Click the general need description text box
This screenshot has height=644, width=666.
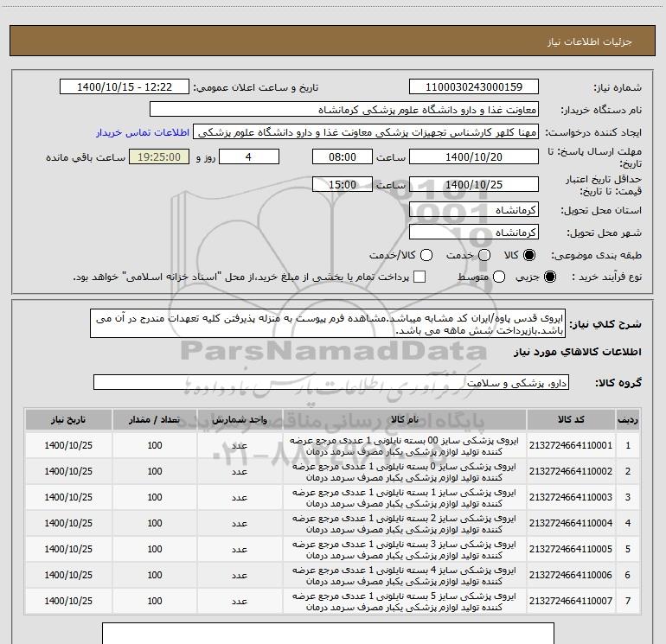(x=328, y=323)
